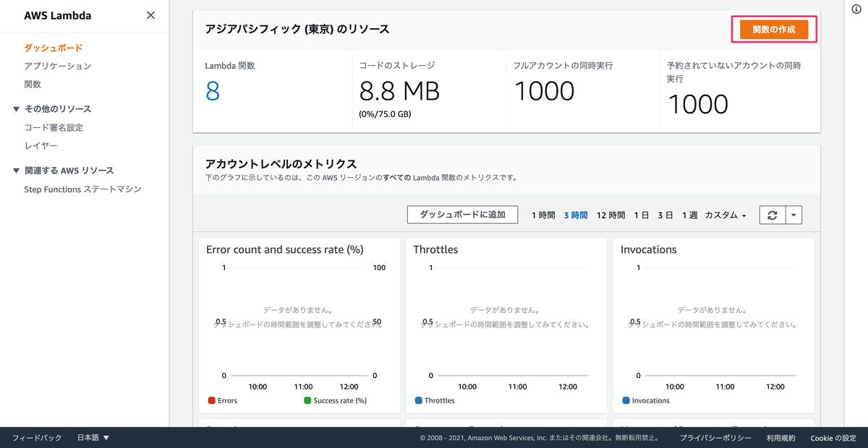Image resolution: width=868 pixels, height=448 pixels.
Task: Toggle the Throttles legend series
Action: coord(435,400)
